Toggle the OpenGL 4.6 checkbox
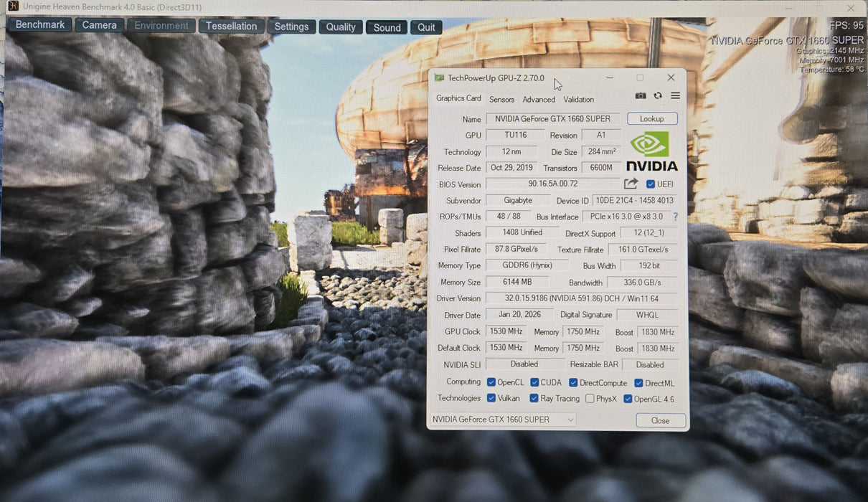Viewport: 868px width, 502px height. [x=628, y=399]
